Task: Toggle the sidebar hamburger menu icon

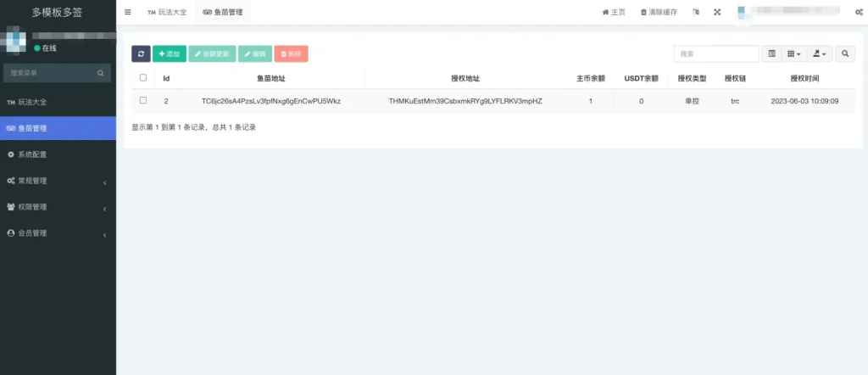Action: pos(128,12)
